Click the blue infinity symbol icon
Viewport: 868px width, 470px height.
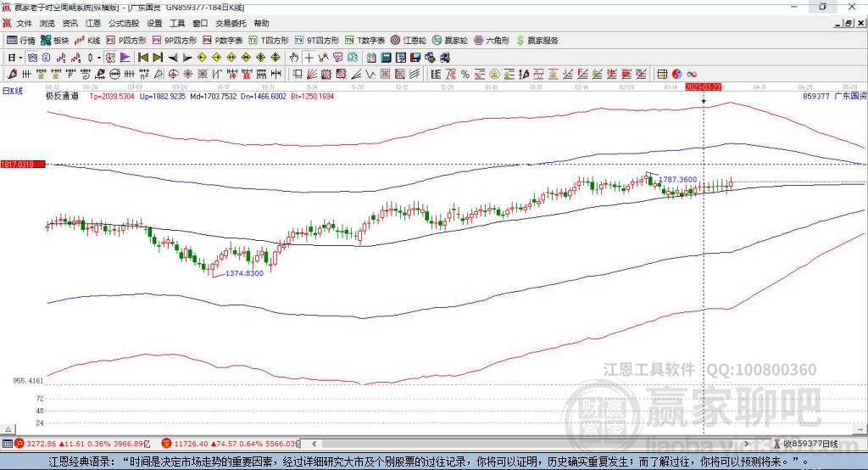pyautogui.click(x=692, y=75)
